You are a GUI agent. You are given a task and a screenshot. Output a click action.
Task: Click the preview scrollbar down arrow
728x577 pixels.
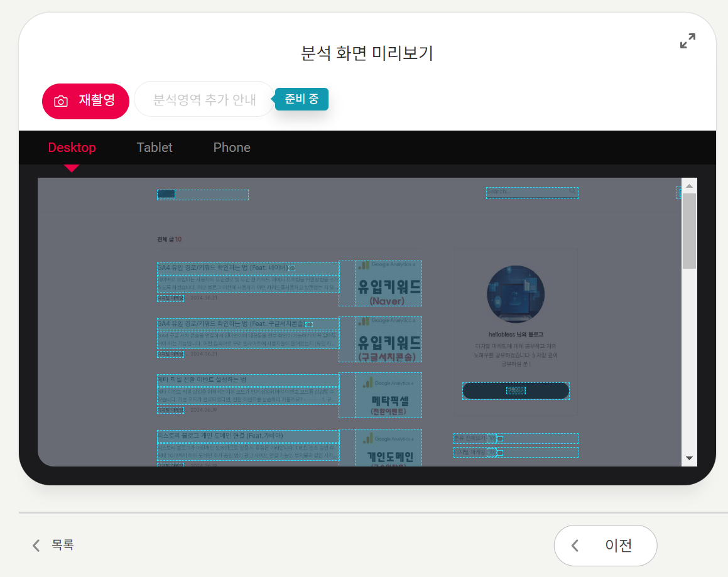click(x=689, y=458)
